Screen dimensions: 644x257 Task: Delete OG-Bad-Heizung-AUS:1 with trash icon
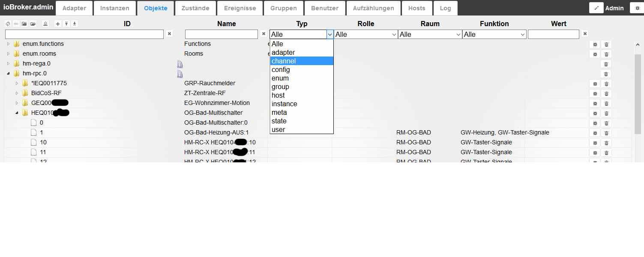pos(606,133)
